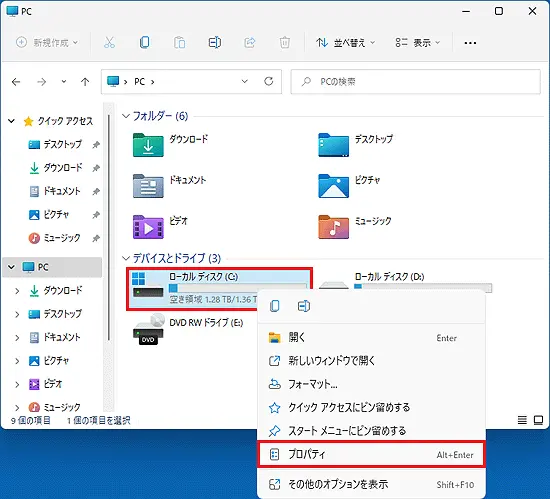This screenshot has height=499, width=550.
Task: Open the 表示 view dropdown
Action: click(x=417, y=43)
